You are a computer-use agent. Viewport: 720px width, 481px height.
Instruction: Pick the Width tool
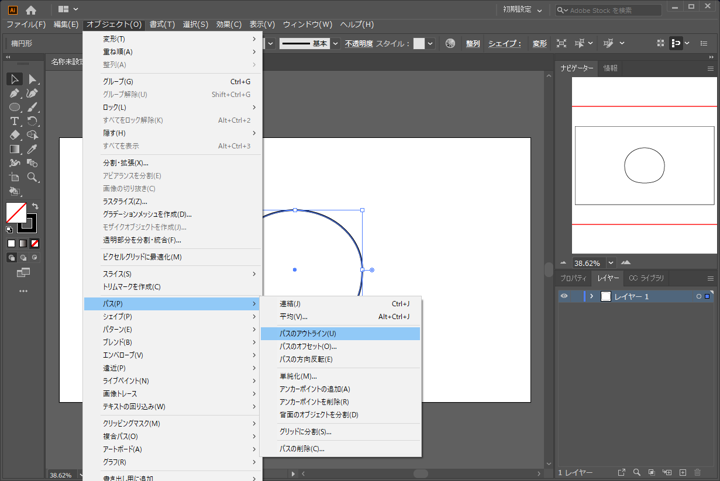tap(14, 163)
